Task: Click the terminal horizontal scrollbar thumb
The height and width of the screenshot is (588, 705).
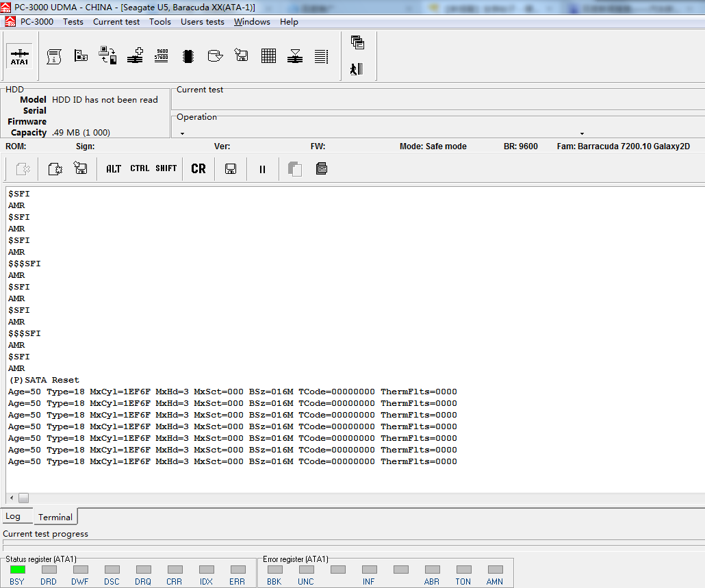Action: (x=23, y=498)
